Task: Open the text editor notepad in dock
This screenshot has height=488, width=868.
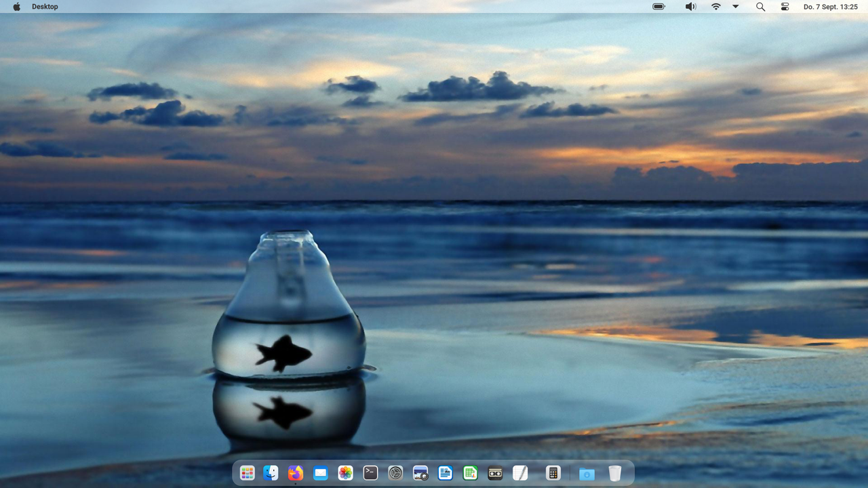Action: click(x=520, y=473)
